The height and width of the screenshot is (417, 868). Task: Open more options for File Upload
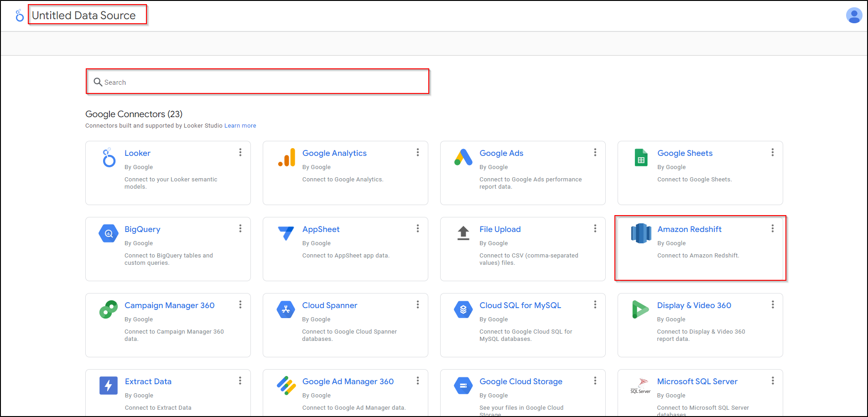point(595,229)
